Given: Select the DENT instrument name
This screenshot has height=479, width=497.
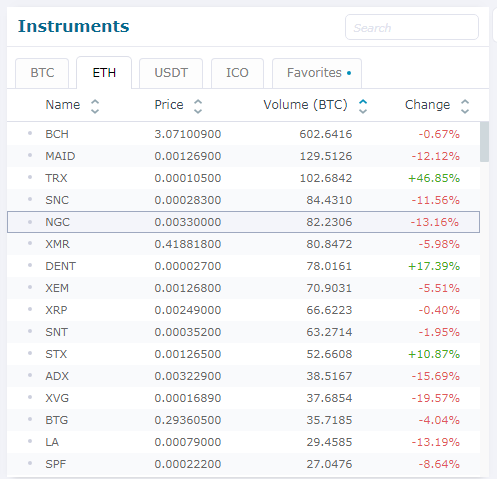Looking at the screenshot, I should coord(61,266).
